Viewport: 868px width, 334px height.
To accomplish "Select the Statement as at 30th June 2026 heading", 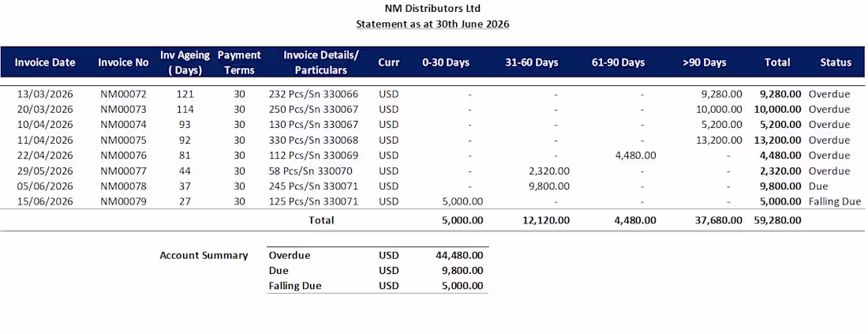I will pyautogui.click(x=432, y=24).
